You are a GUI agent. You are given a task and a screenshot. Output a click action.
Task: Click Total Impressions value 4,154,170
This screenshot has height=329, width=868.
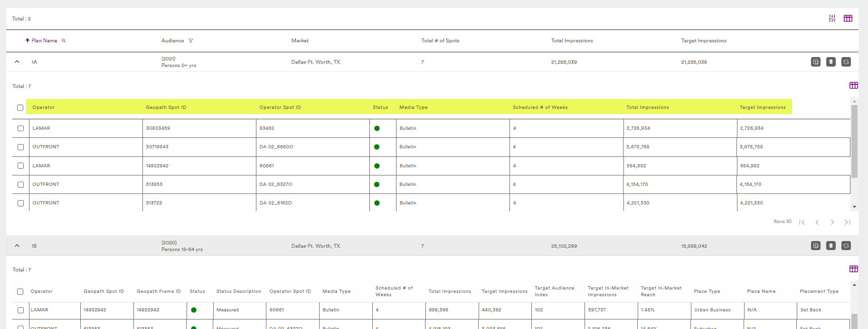point(638,184)
